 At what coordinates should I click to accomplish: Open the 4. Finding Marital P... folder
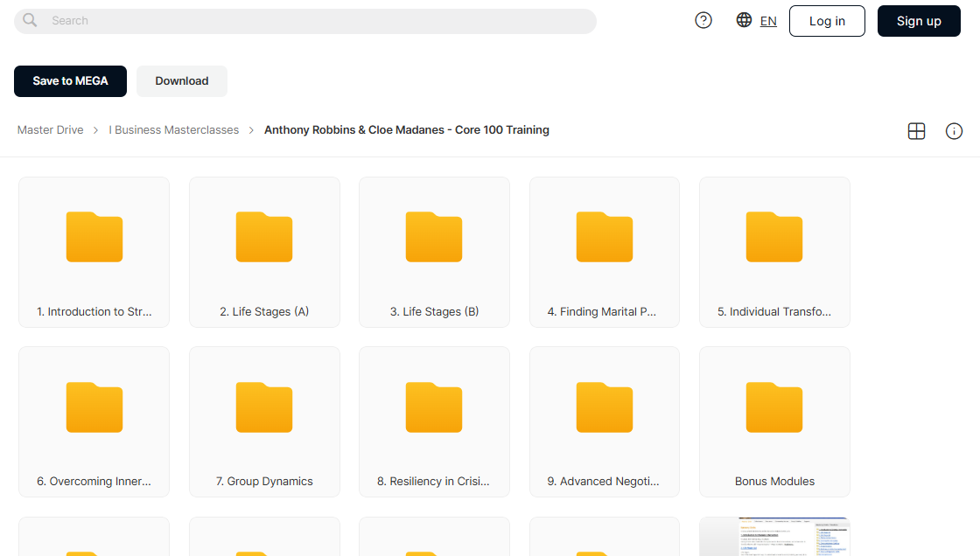point(605,253)
